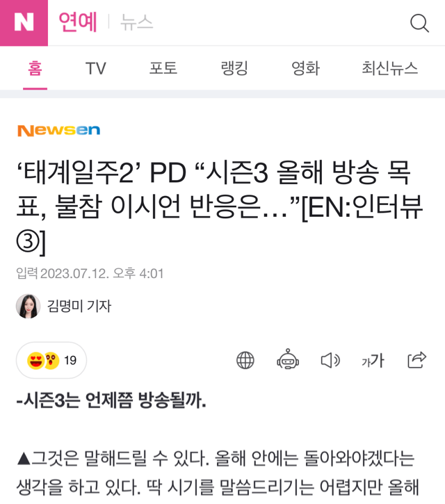Screen dimensions: 445x504
Task: Go to the 영화 tab
Action: pos(305,68)
